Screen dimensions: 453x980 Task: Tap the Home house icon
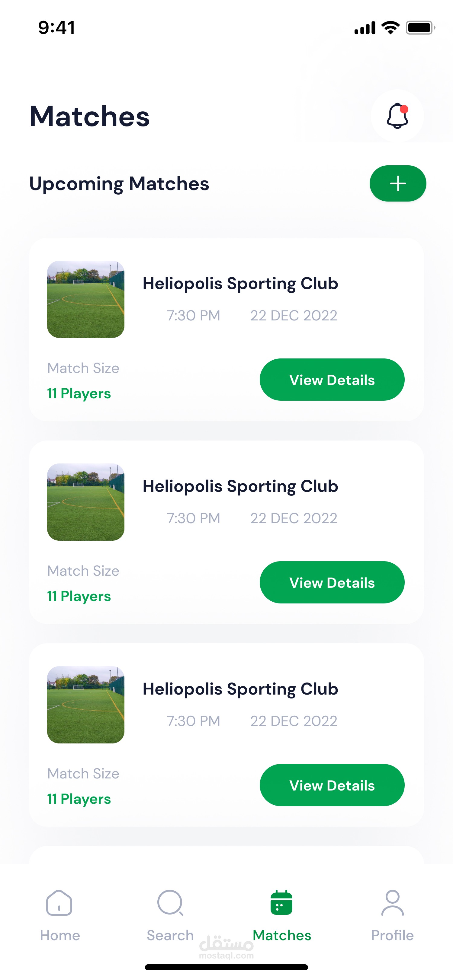tap(59, 902)
